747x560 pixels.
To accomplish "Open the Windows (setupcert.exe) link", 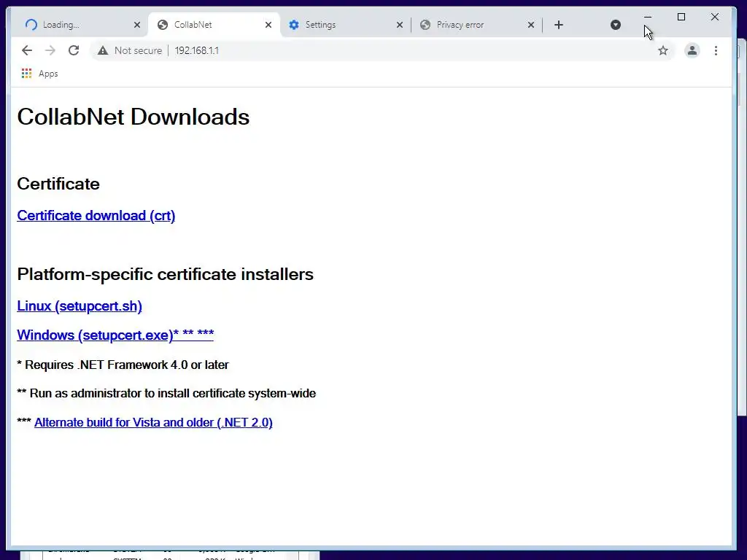I will pos(115,335).
